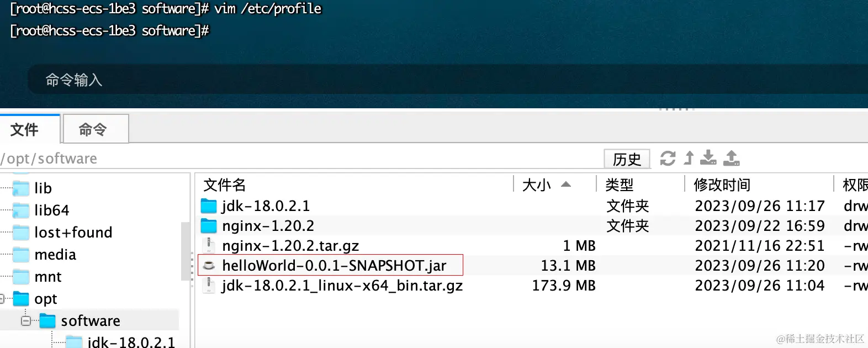Click the lib folder icon in the tree
868x348 pixels.
pyautogui.click(x=21, y=188)
